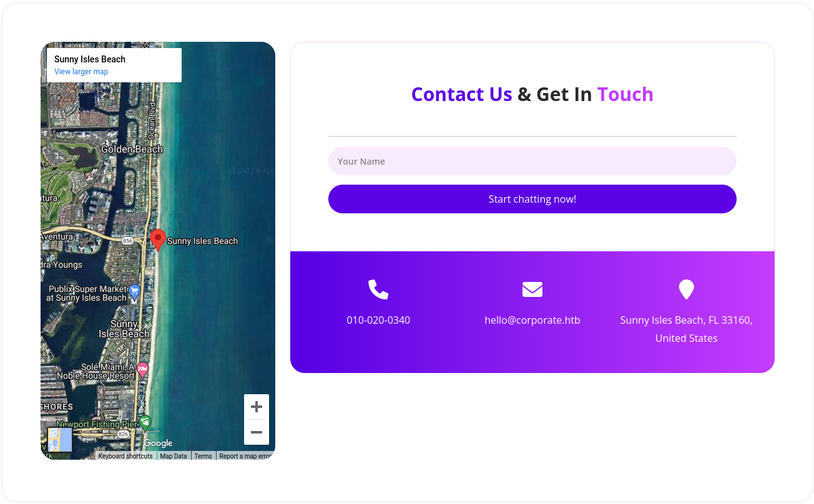The image size is (814, 504).
Task: Select the Solé Miami hotel marker icon
Action: pos(143,369)
